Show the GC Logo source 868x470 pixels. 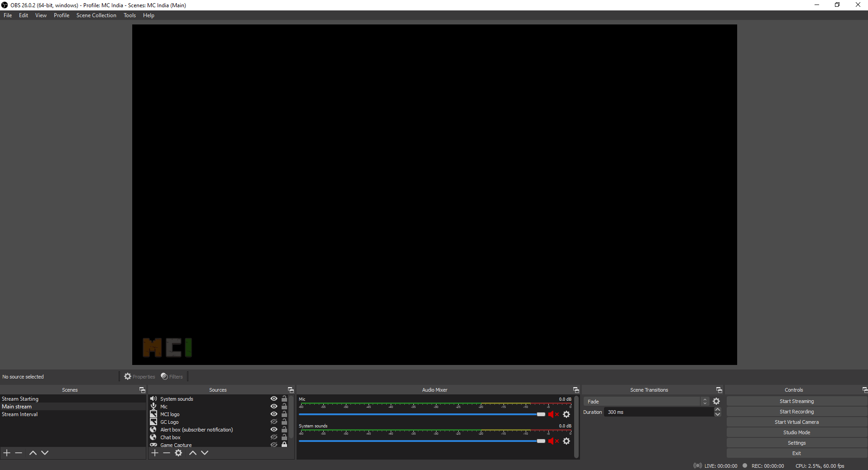click(x=274, y=422)
